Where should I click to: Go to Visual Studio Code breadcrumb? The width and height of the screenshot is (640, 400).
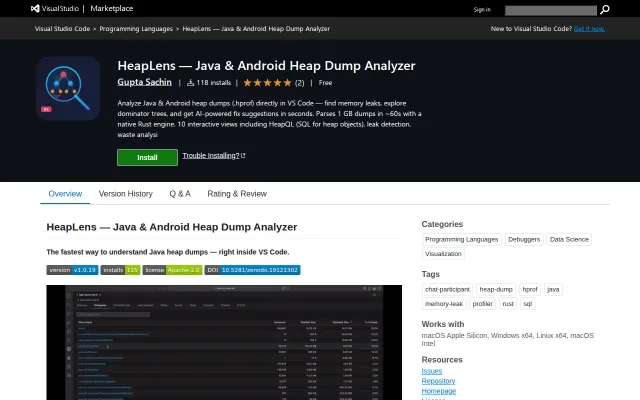[62, 29]
